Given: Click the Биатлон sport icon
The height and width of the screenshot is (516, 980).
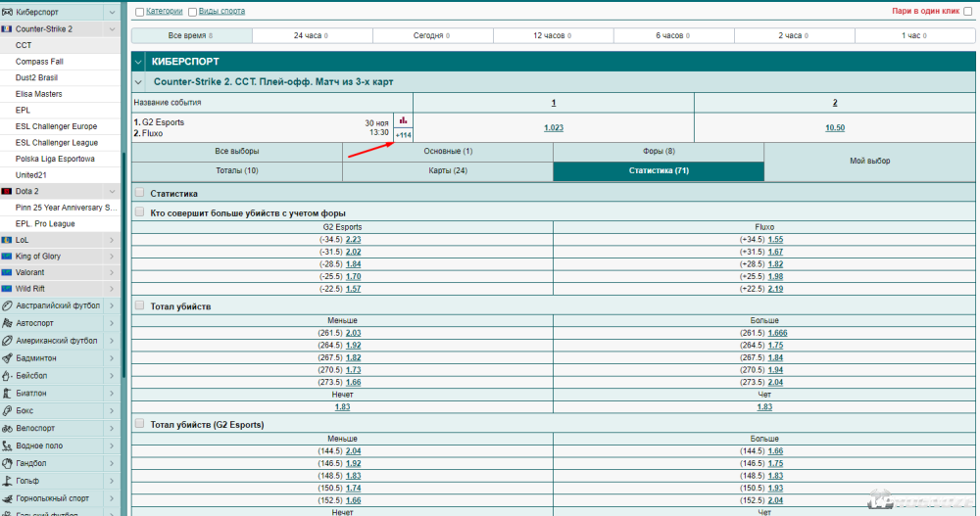Looking at the screenshot, I should 8,393.
